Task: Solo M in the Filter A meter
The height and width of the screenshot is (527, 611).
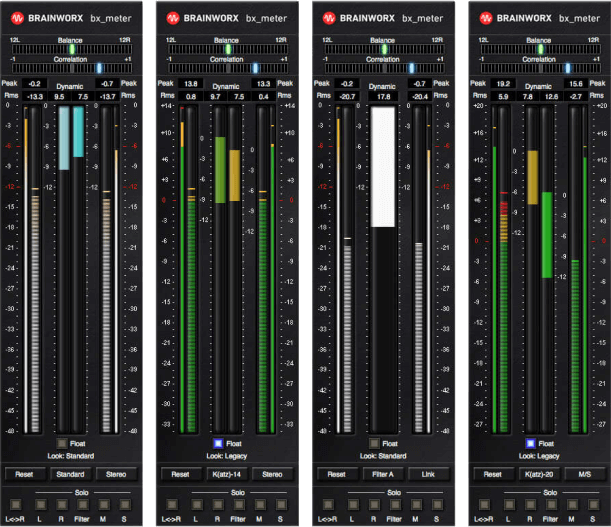Action: (416, 504)
